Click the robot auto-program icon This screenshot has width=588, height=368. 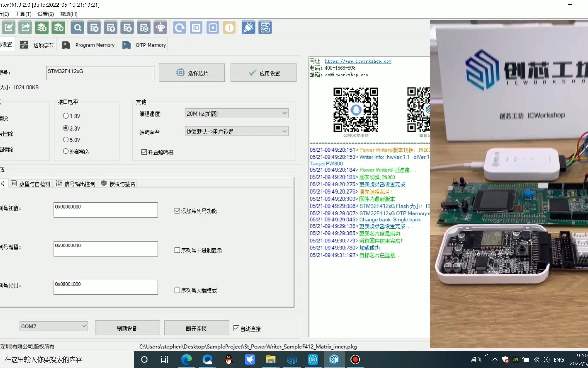[160, 27]
